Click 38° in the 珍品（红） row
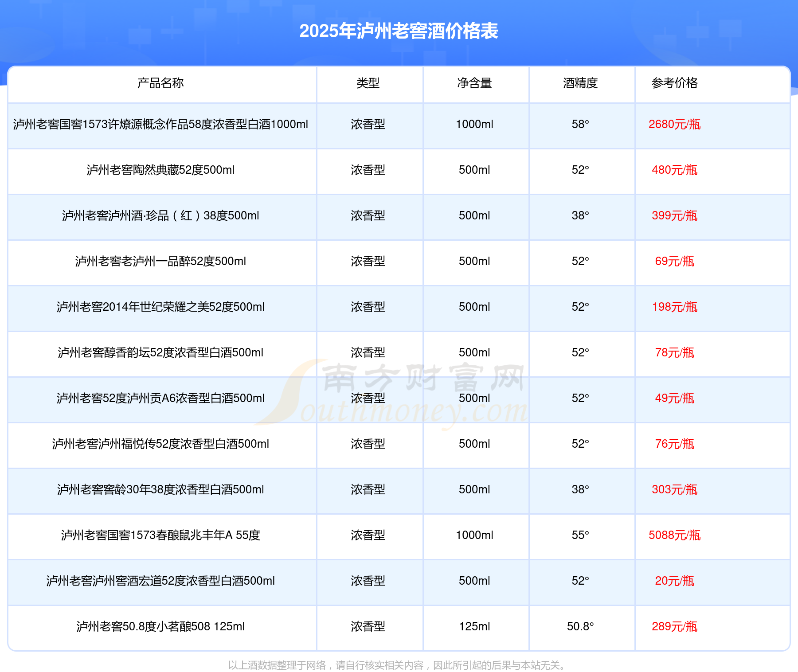798x672 pixels. point(580,215)
